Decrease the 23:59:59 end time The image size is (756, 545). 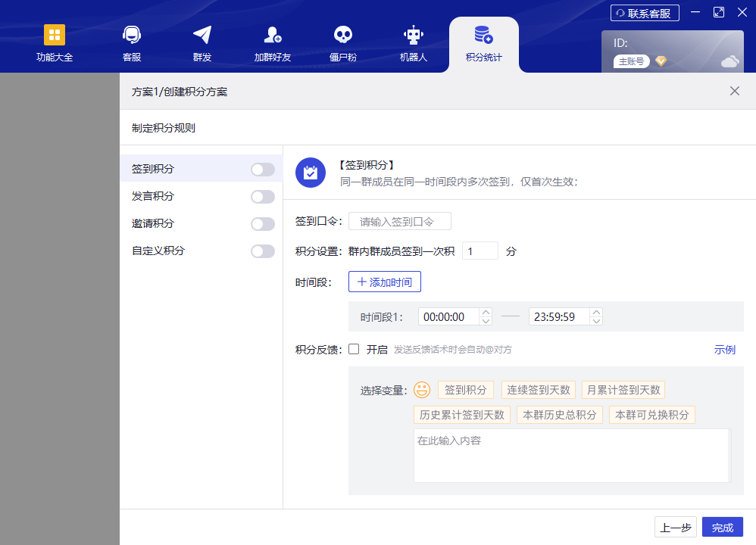[596, 321]
